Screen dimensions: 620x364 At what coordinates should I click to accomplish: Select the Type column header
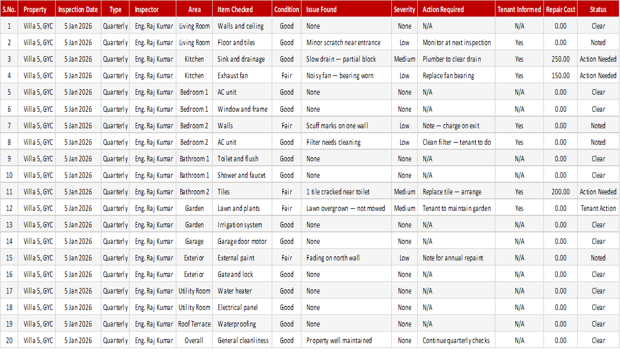[x=115, y=9]
